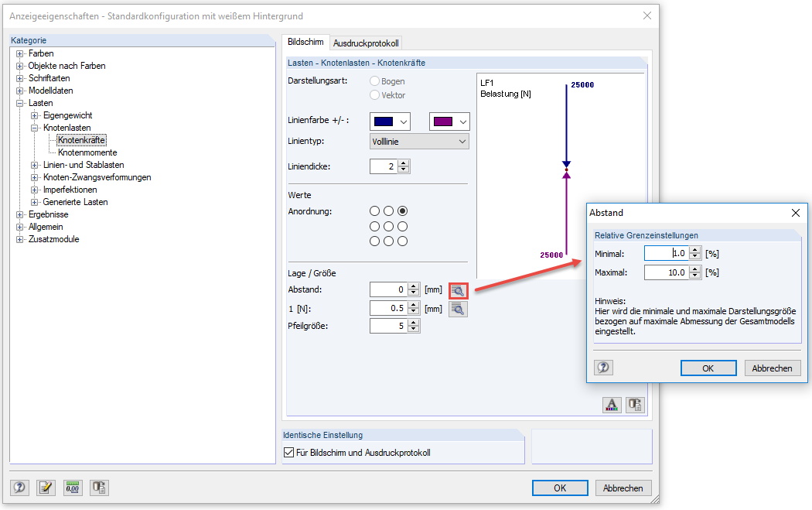Expand the Zusatzmodule tree node
812x510 pixels.
(x=19, y=239)
